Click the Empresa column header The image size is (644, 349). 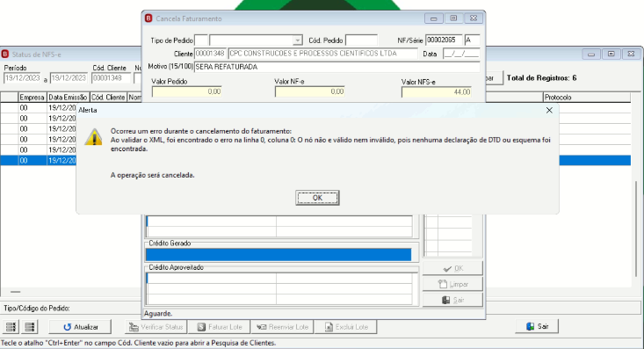[x=33, y=98]
